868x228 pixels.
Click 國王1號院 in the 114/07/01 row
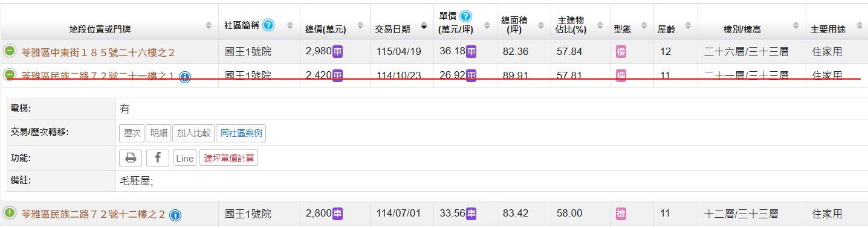point(248,214)
